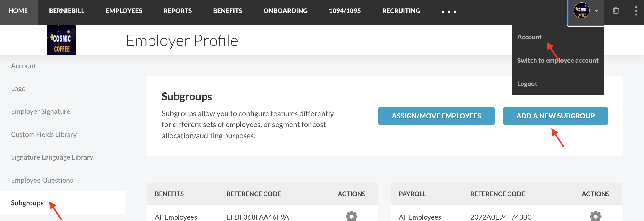The width and height of the screenshot is (644, 221).
Task: Select Logout from the dropdown menu
Action: 527,84
